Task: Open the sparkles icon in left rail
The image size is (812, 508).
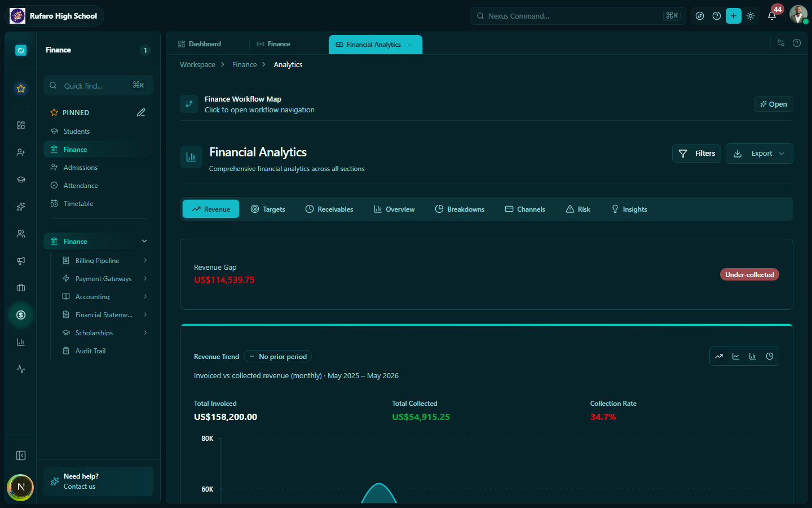Action: [21, 207]
